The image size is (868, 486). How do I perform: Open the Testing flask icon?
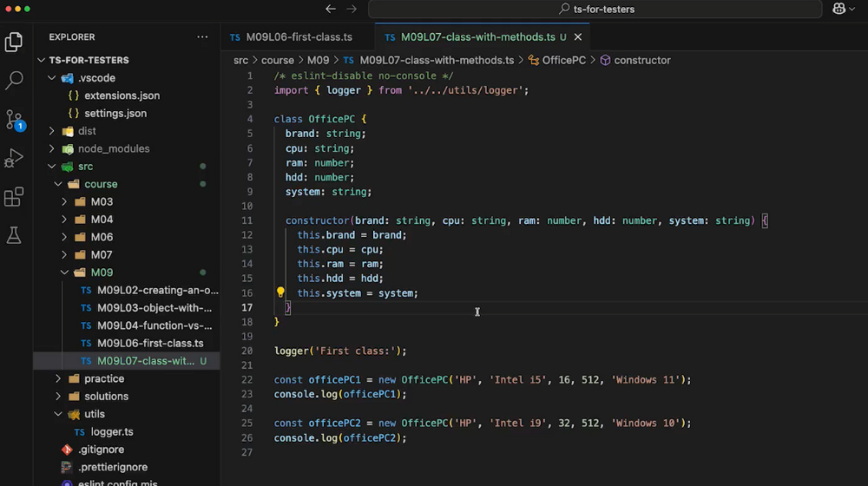coord(14,235)
